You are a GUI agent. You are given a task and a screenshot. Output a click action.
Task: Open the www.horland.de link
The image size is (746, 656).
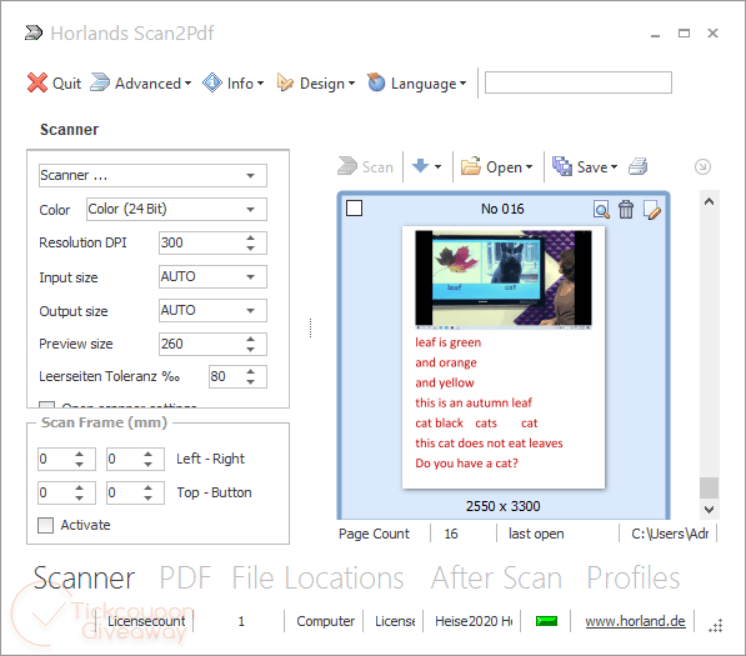tap(635, 621)
